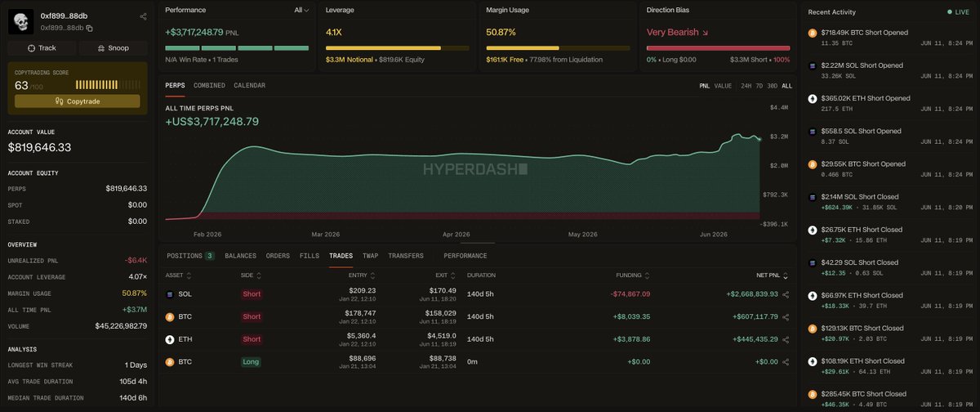Share the ETH short trade
The height and width of the screenshot is (412, 980).
786,339
